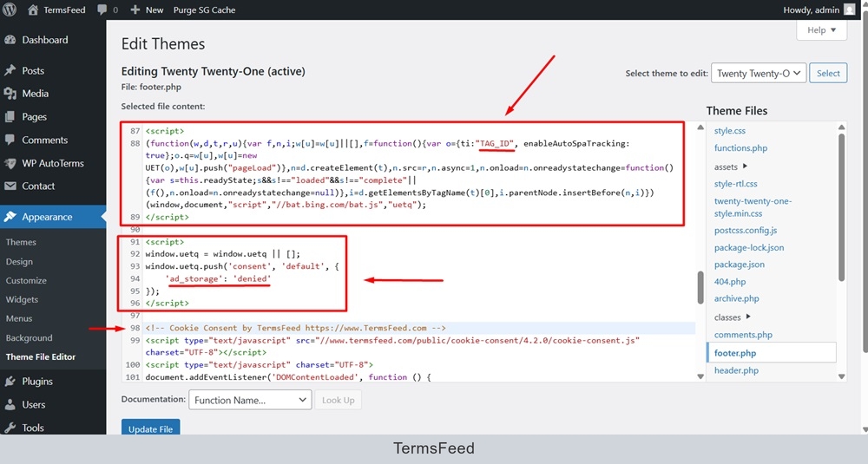Click the Appearance brush icon
The height and width of the screenshot is (464, 868).
[x=10, y=217]
